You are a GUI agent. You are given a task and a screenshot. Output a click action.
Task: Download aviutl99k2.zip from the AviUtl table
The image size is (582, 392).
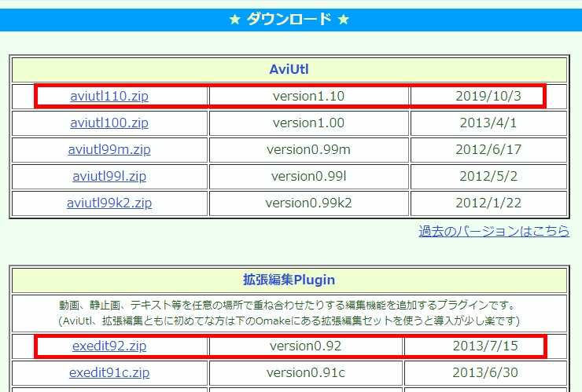click(x=109, y=203)
